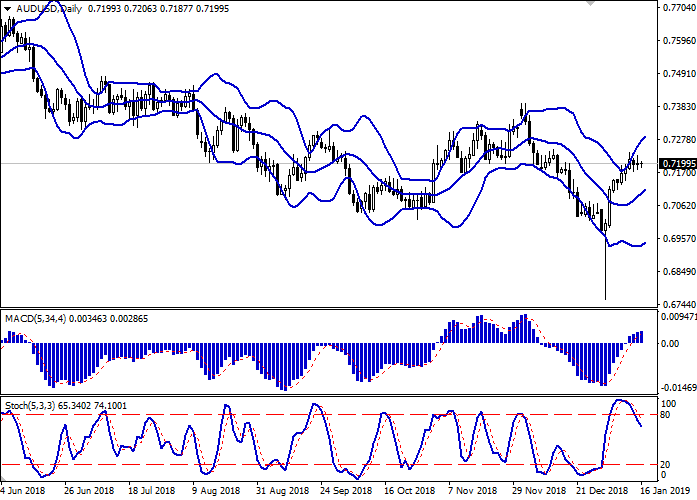This screenshot has height=500, width=697.
Task: Click the MACD scale value 0.009471
Action: [679, 317]
